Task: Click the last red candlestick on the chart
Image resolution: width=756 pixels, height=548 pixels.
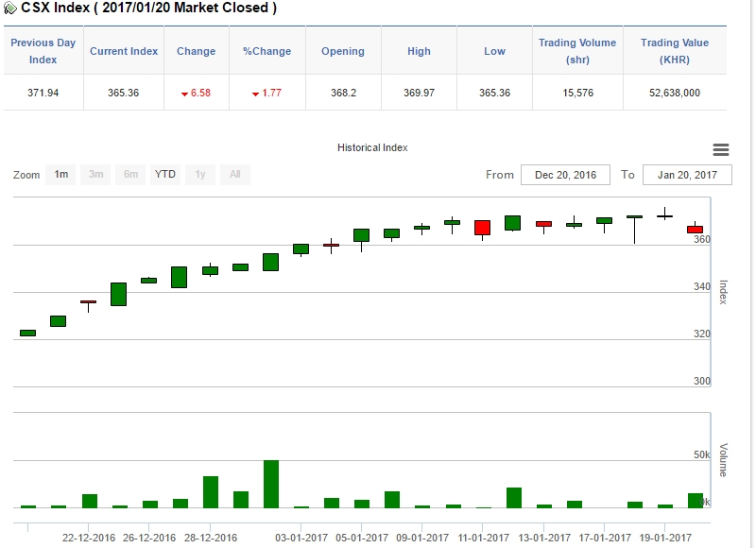Action: (x=695, y=230)
